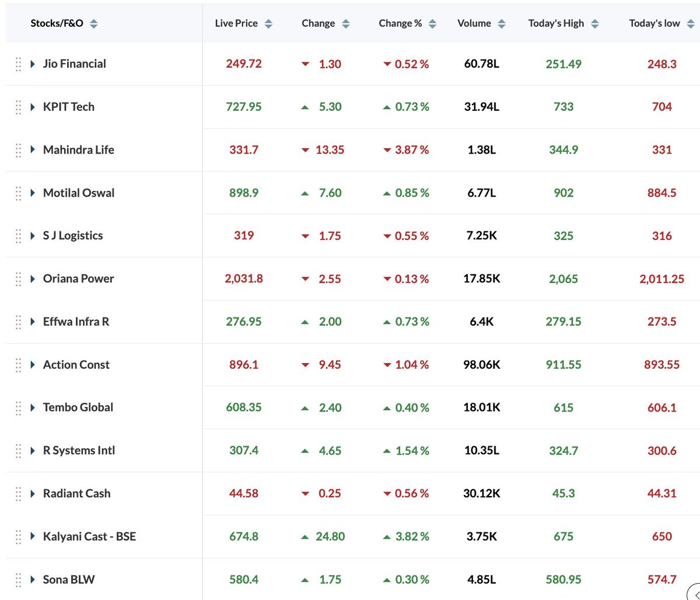Select change percent 0.85 % for Motilal Oswal
700x600 pixels.
coord(412,193)
